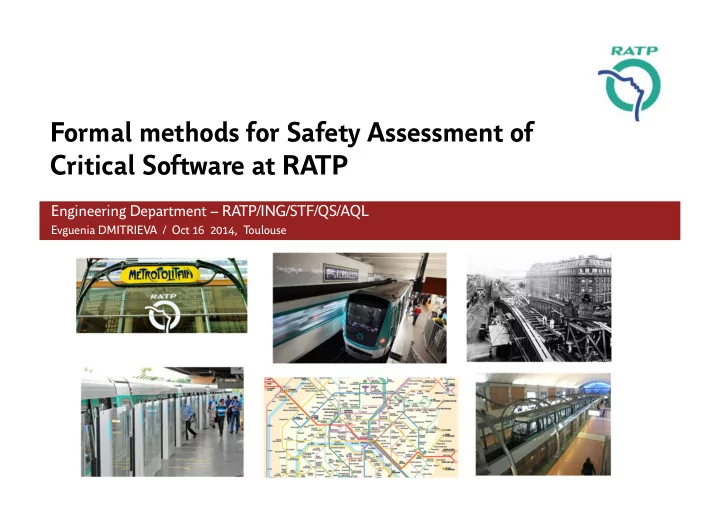Click the RATP logo in the top corner
Image resolution: width=720 pixels, height=509 pixels.
[630, 83]
